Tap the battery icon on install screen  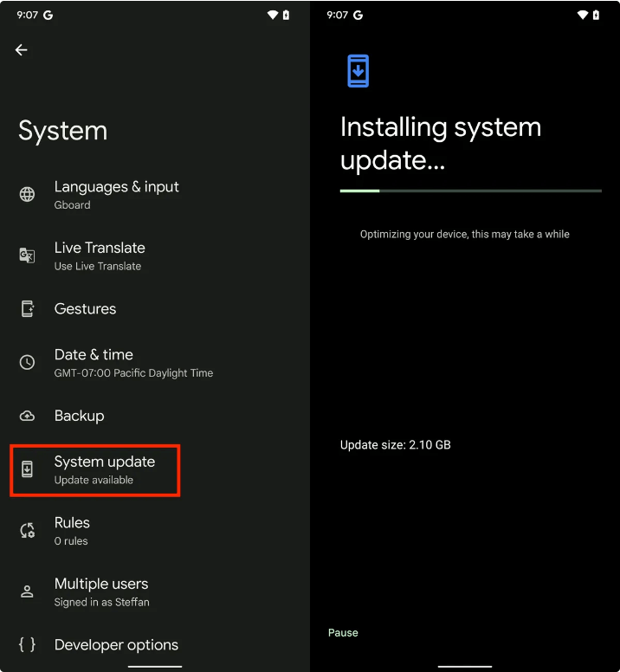(596, 15)
